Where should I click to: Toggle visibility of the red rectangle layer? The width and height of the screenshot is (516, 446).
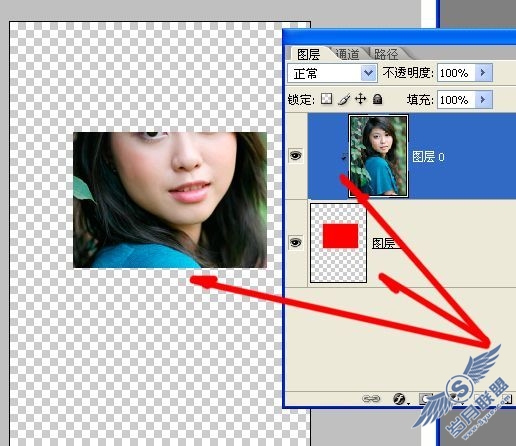click(296, 242)
